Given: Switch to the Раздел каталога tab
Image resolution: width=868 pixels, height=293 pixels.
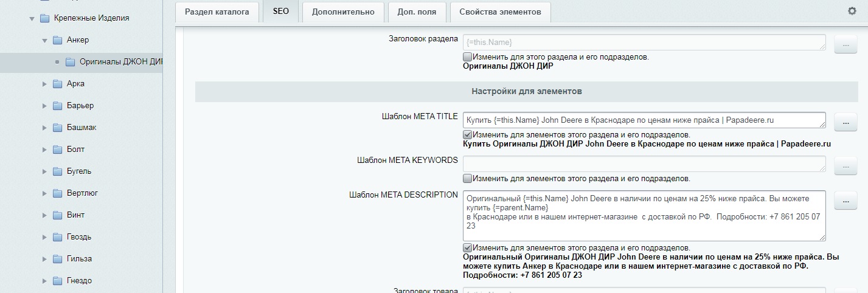Looking at the screenshot, I should pyautogui.click(x=217, y=12).
